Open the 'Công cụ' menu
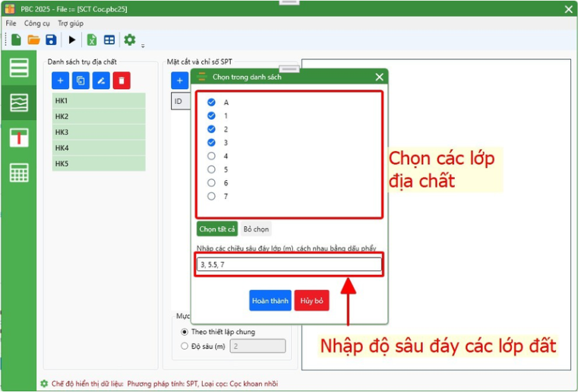Viewport: 581px width, 392px height. 36,24
